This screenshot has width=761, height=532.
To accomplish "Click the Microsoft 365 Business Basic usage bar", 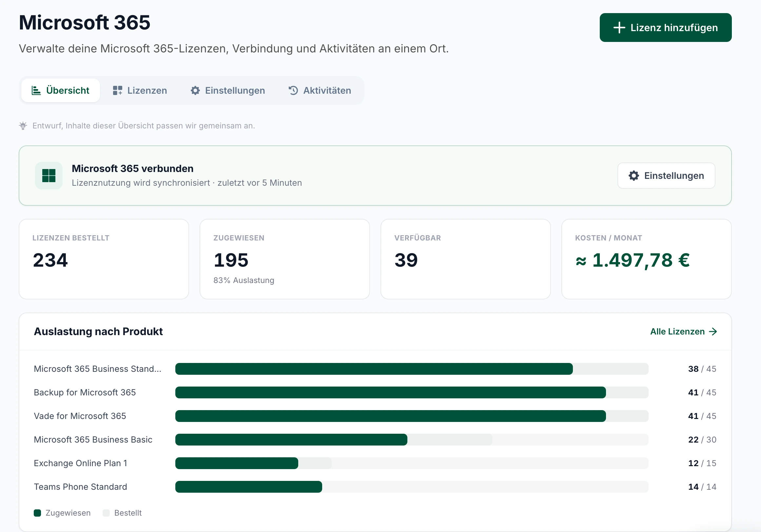I will click(x=412, y=440).
